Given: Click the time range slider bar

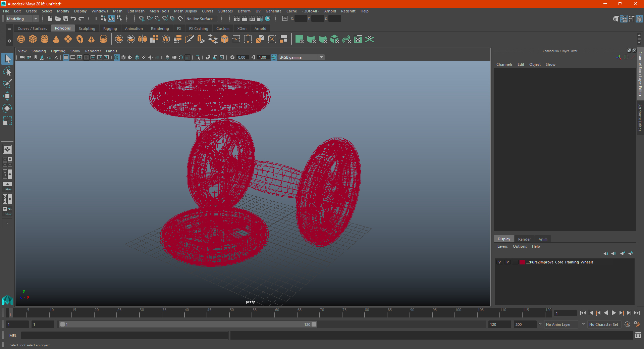Looking at the screenshot, I should (188, 325).
